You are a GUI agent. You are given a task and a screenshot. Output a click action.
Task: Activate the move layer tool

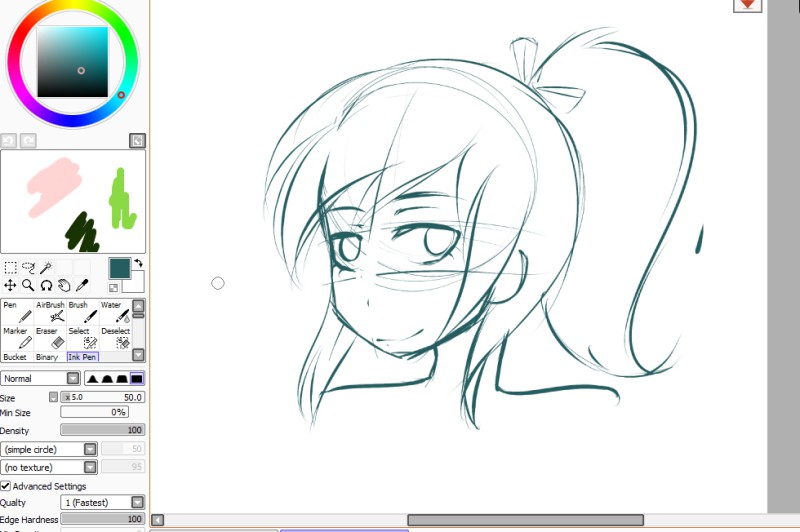click(10, 285)
